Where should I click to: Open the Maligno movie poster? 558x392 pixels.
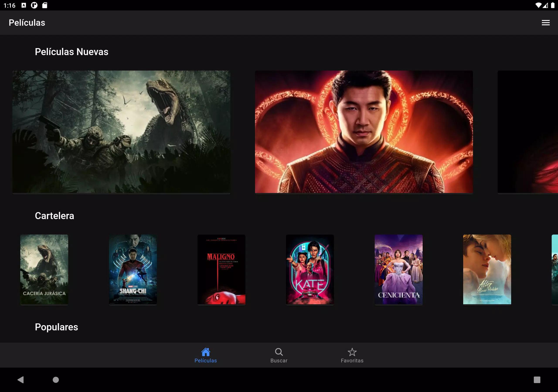pyautogui.click(x=221, y=269)
